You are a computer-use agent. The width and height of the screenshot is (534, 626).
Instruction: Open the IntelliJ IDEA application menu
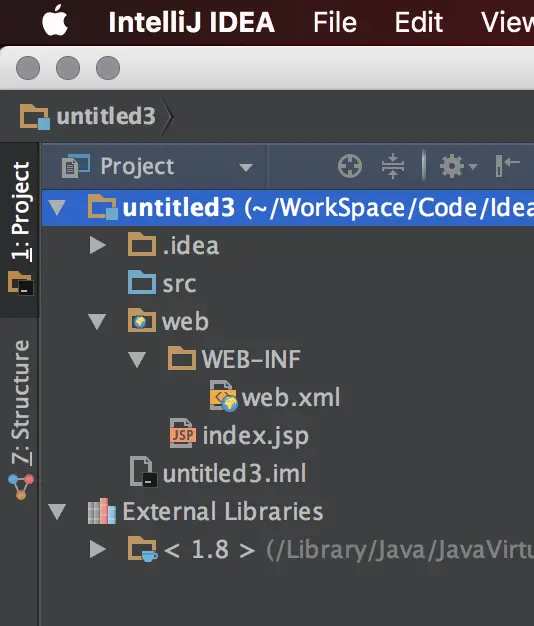(x=192, y=22)
